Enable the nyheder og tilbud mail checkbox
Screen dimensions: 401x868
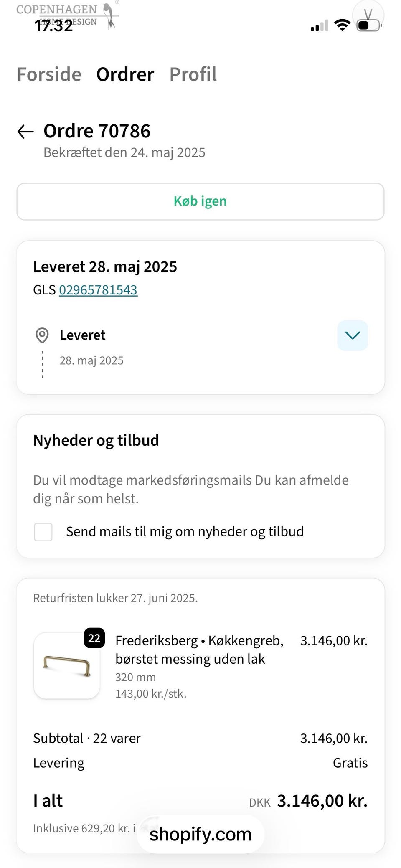coord(43,532)
